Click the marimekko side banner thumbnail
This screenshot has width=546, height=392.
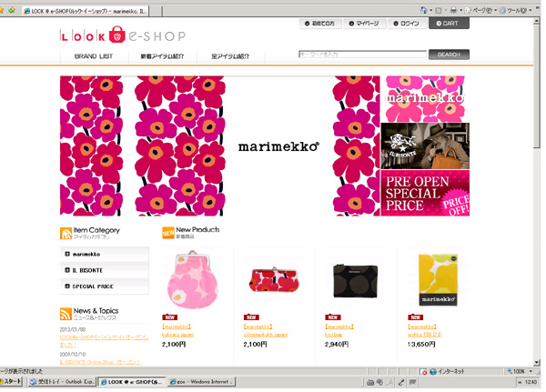[426, 98]
